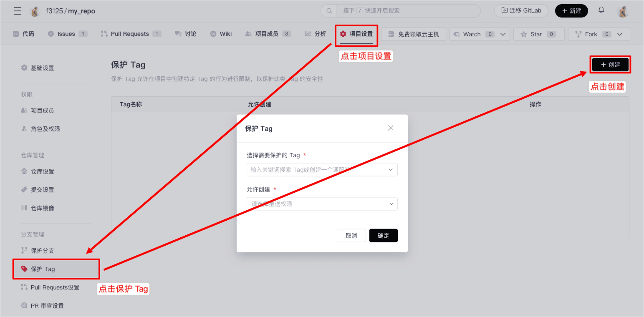644x317 pixels.
Task: Click the 角色及权限 icon
Action: pos(24,128)
